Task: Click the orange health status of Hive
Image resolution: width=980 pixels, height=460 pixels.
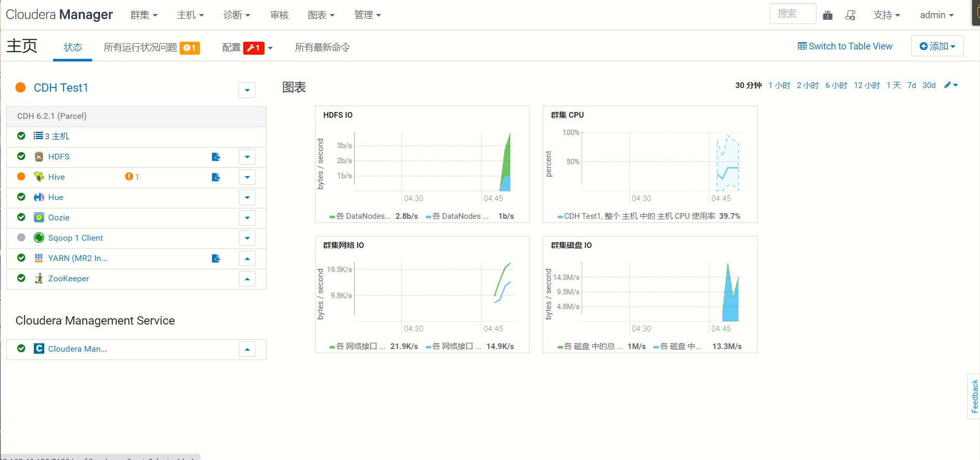Action: click(x=21, y=177)
